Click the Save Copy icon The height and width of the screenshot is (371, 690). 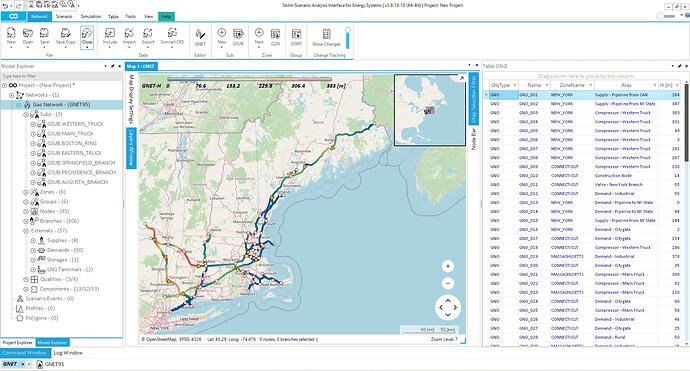point(66,33)
